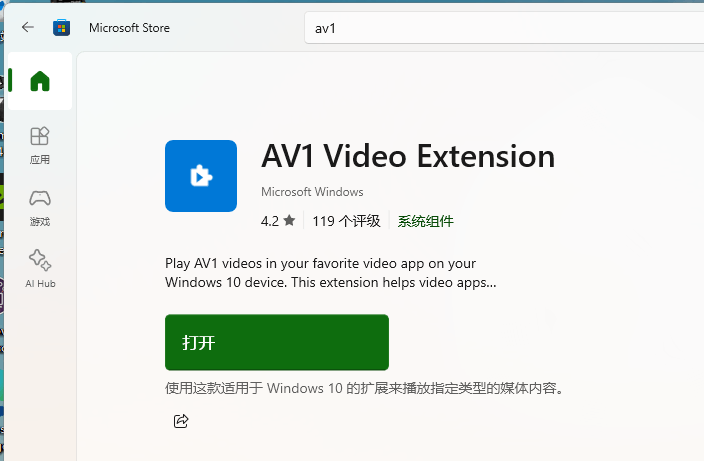The image size is (704, 461).
Task: Click the Microsoft Windows publisher name
Action: click(x=312, y=192)
